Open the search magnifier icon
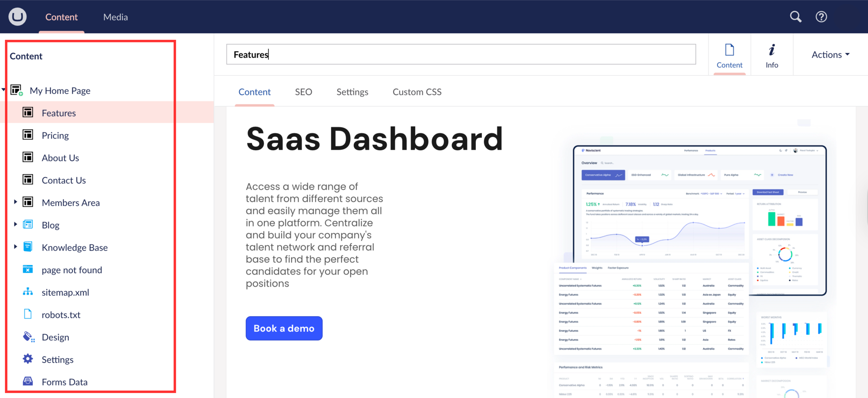 point(795,17)
